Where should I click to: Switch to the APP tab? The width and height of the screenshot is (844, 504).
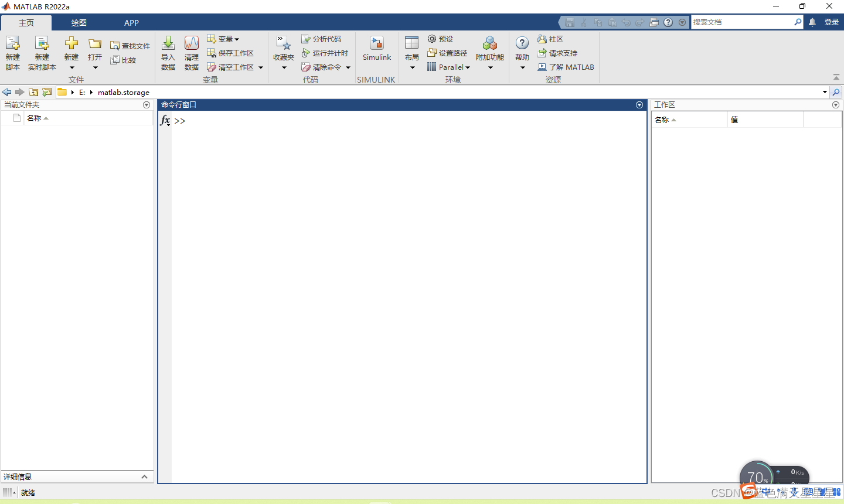tap(132, 23)
